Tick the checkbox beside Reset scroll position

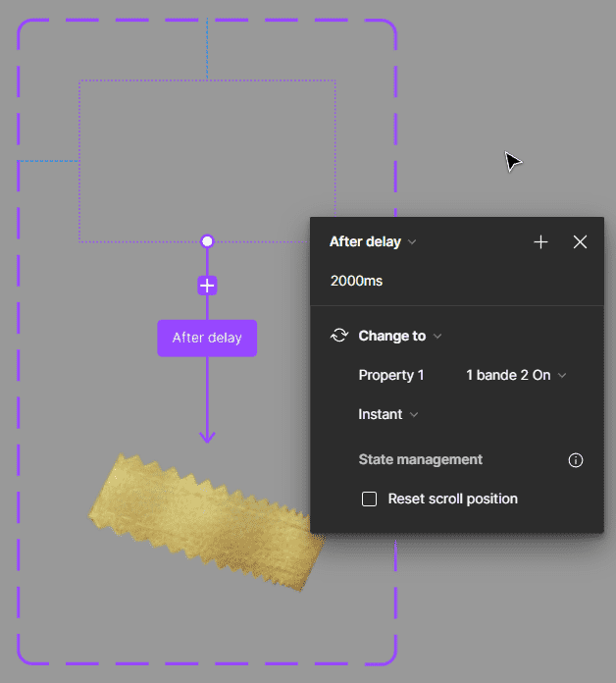(370, 499)
